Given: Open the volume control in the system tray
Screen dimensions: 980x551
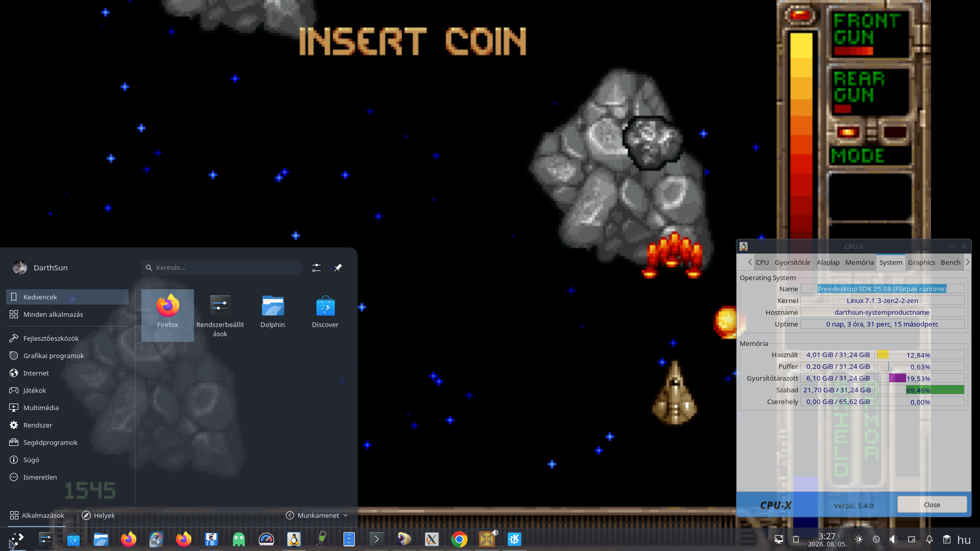Looking at the screenshot, I should point(894,539).
